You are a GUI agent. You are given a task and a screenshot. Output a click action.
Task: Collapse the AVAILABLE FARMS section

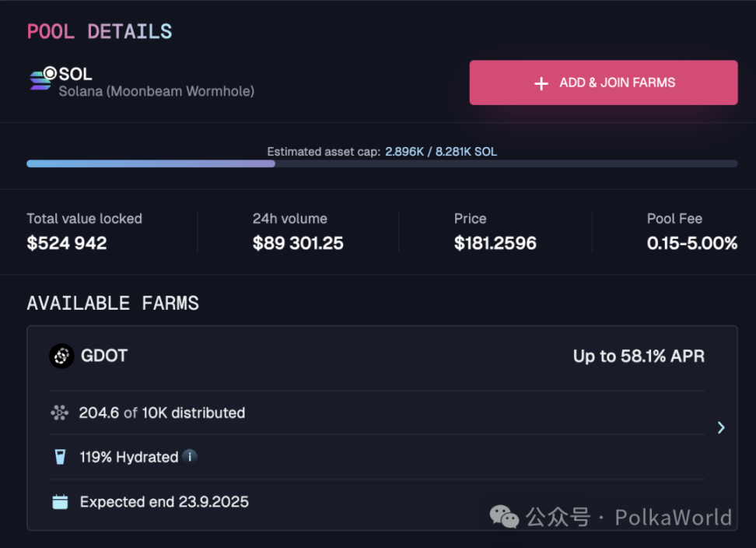click(112, 303)
